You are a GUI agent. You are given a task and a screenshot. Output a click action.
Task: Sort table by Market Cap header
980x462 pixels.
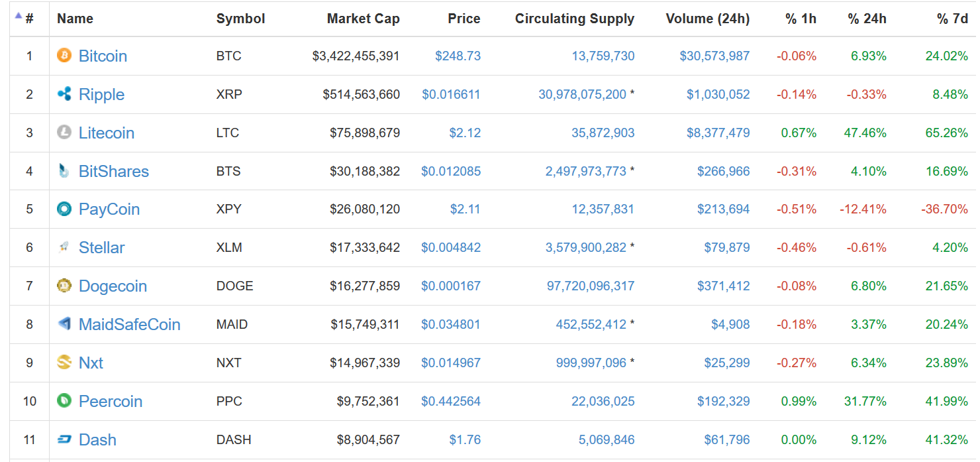point(364,19)
